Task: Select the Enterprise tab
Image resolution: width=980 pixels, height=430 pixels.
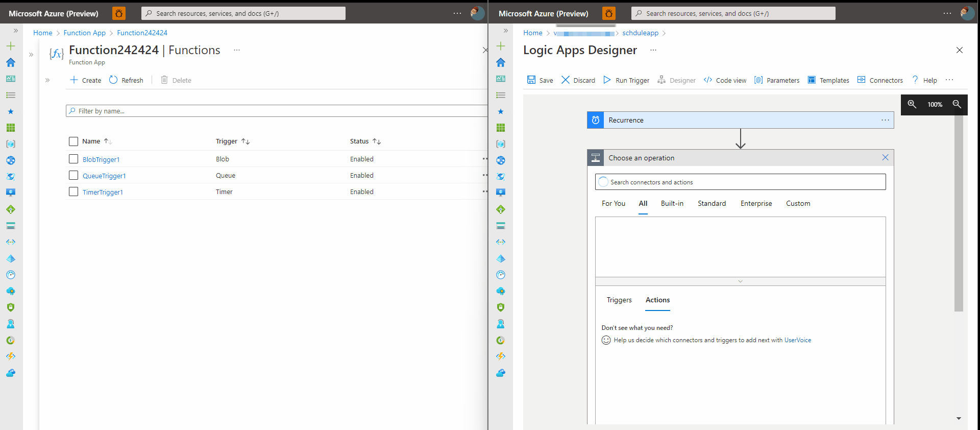Action: [x=756, y=203]
